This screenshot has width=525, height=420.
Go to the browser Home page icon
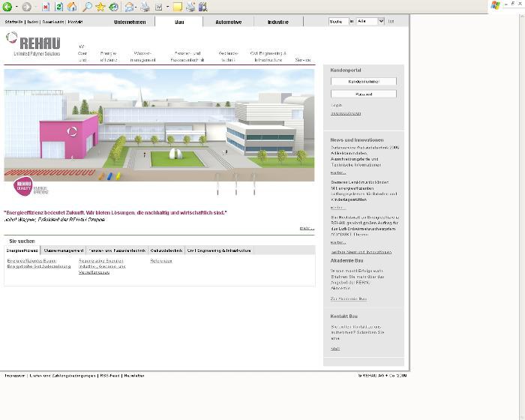click(x=72, y=7)
